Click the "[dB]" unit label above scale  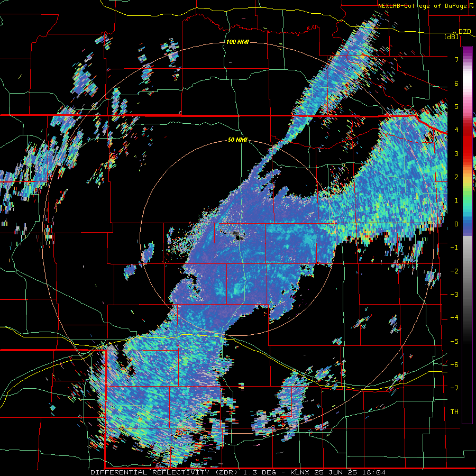point(452,36)
